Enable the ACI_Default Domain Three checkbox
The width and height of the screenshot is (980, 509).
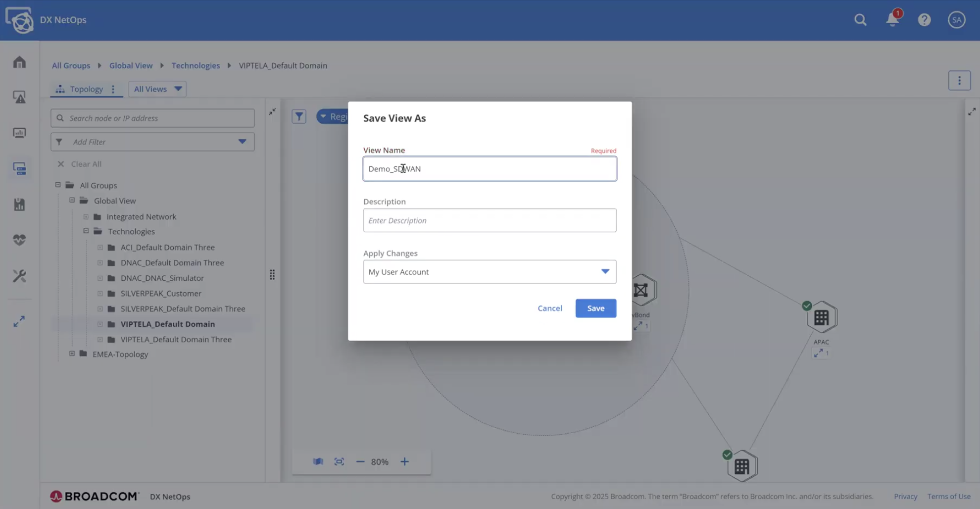[x=99, y=247]
